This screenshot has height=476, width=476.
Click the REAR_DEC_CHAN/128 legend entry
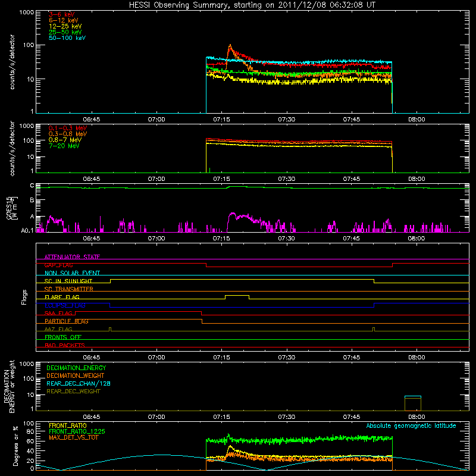coord(79,383)
